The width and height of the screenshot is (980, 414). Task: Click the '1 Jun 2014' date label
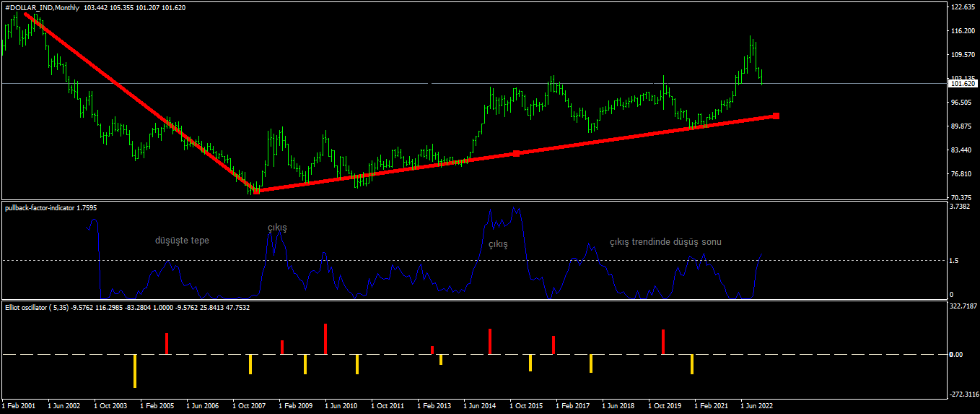[x=480, y=406]
